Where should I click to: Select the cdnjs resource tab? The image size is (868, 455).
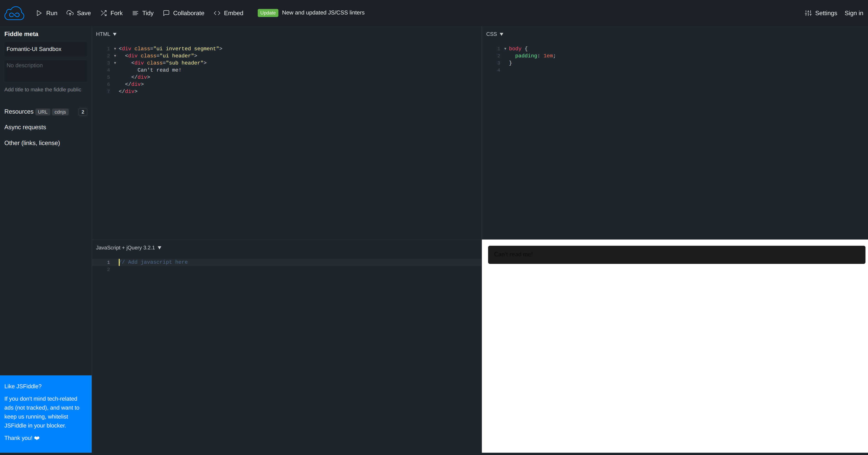60,112
